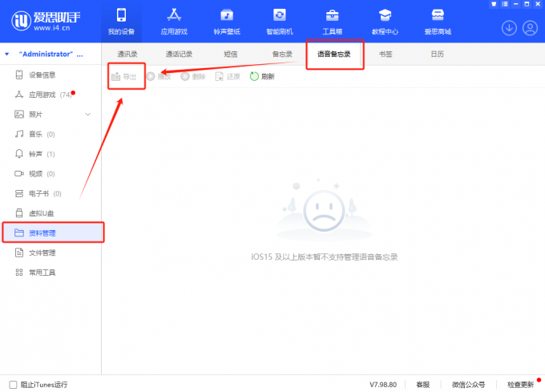Click 检查更新 in the status bar
Screen dimensions: 545x392
[521, 385]
